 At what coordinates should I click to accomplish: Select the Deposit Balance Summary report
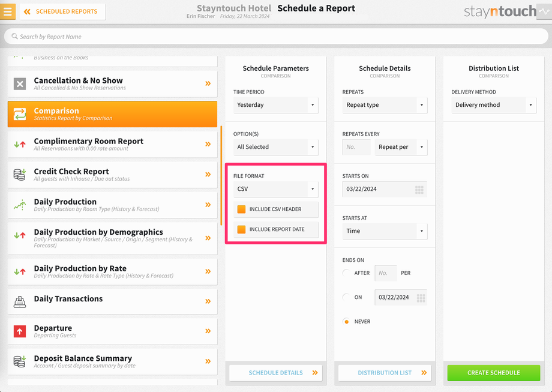point(112,362)
